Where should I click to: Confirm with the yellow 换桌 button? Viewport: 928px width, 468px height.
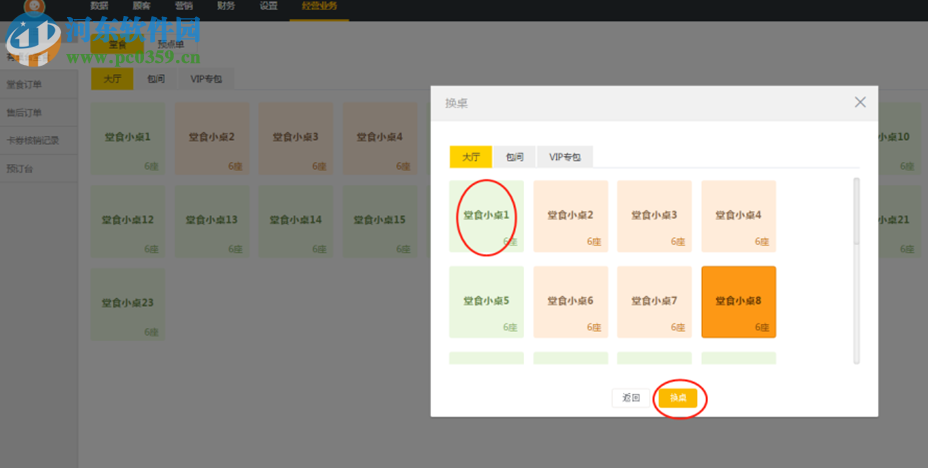(x=678, y=398)
